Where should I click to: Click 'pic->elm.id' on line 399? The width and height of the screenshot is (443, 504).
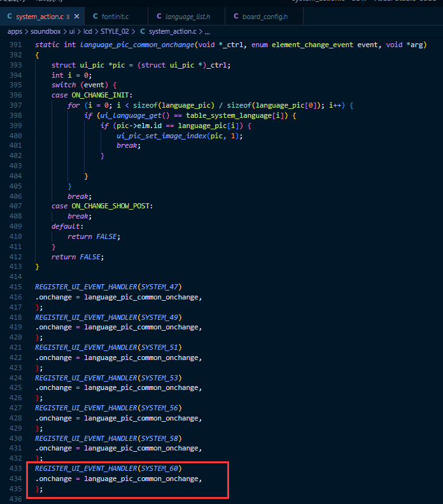pyautogui.click(x=139, y=126)
